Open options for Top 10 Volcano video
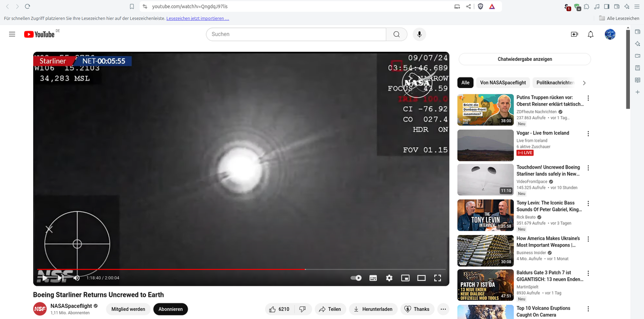The width and height of the screenshot is (644, 319). (x=588, y=309)
